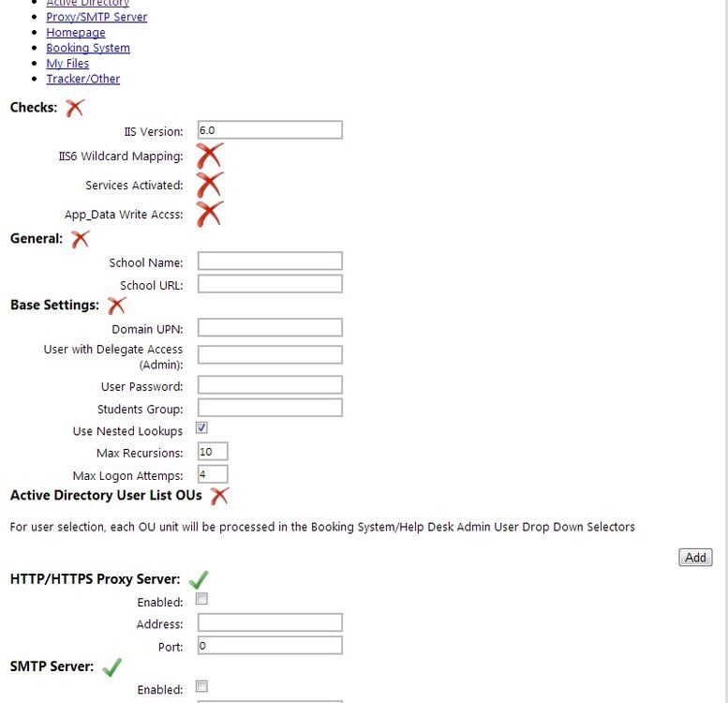Focus the School URL field
Viewport: 728px width, 703px height.
[x=270, y=284]
